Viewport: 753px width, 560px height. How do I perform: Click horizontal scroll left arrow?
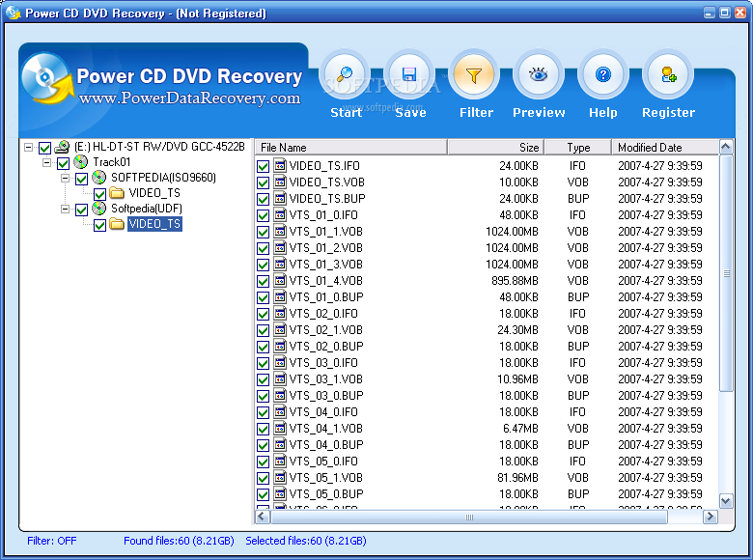tap(262, 517)
